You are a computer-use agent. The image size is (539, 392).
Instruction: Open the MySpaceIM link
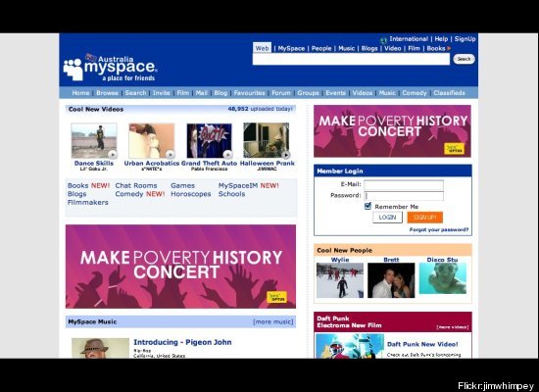(x=238, y=185)
